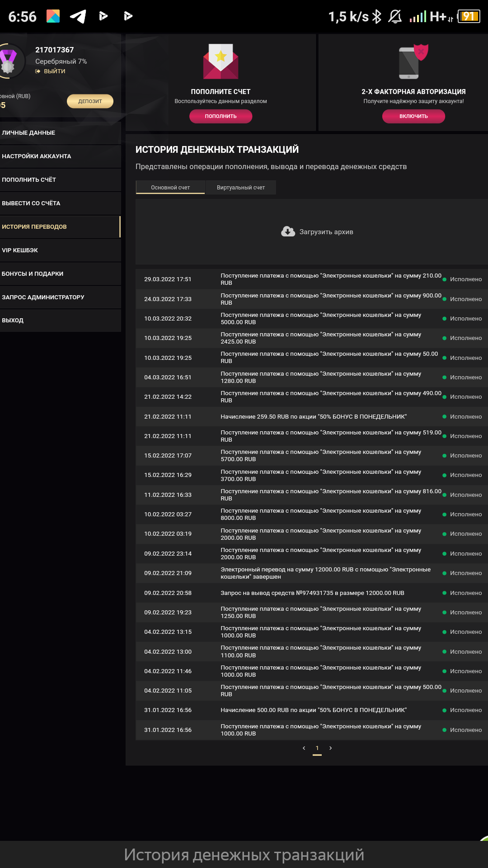
Task: Click the envelope with star icon
Action: coord(221,61)
